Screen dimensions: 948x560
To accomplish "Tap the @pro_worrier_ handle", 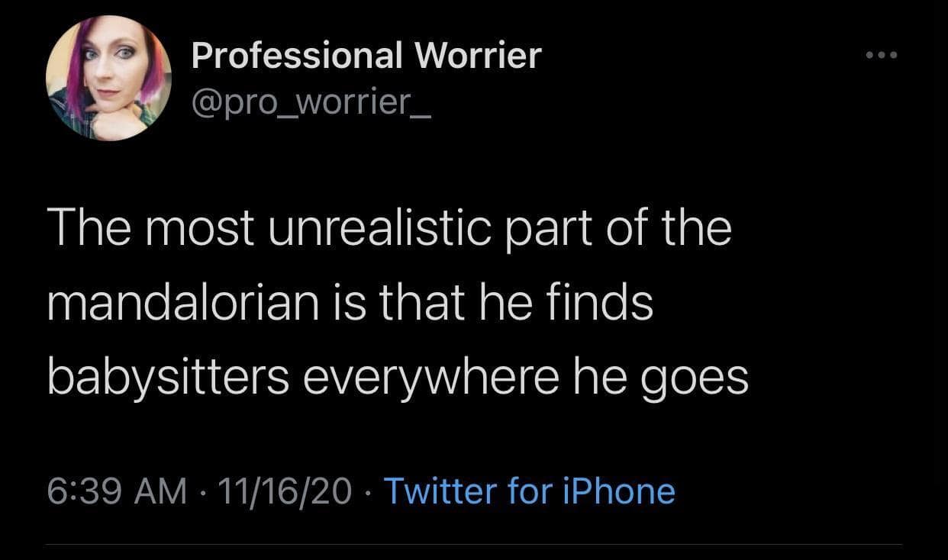I will pyautogui.click(x=311, y=101).
